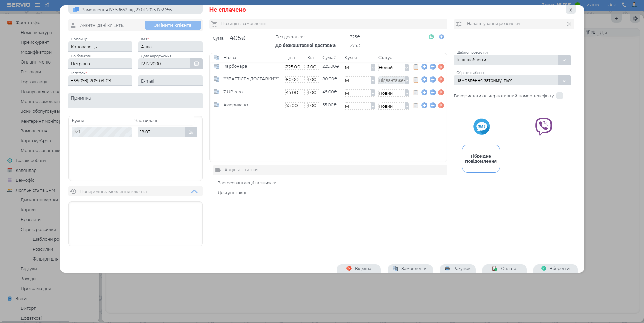Click the Примітка note field

(135, 101)
